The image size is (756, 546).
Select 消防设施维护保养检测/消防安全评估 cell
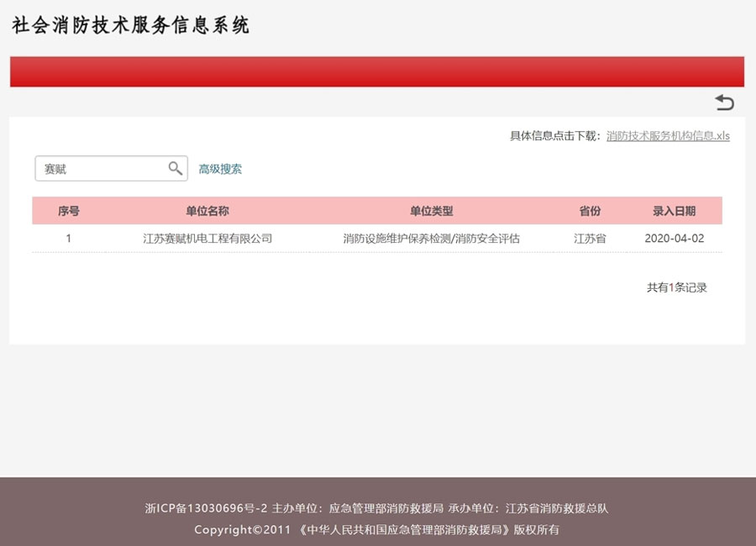tap(431, 239)
